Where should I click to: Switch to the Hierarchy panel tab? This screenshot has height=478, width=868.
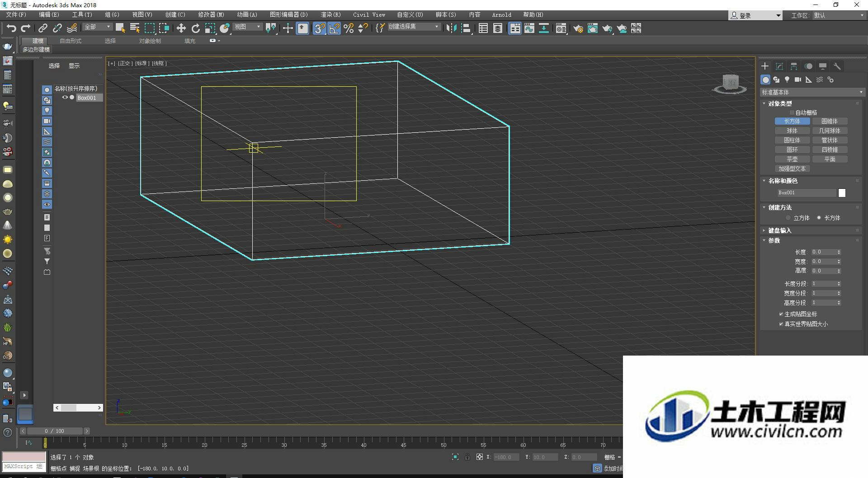pyautogui.click(x=794, y=66)
